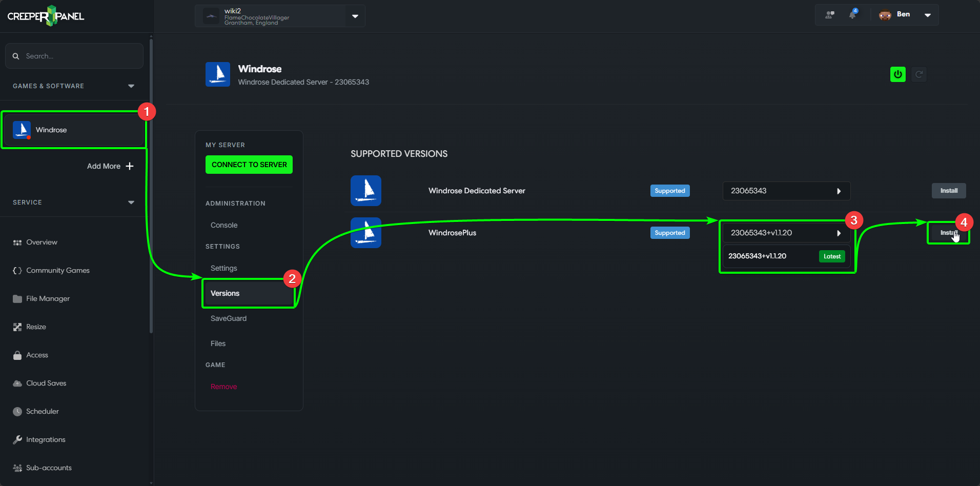Open Cloud Saves
Screen dimensions: 980x486
coord(47,383)
